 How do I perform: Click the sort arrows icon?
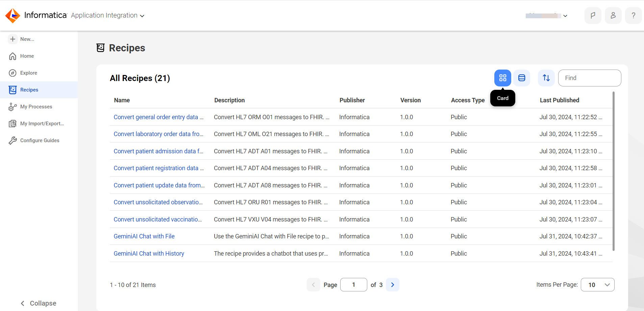546,78
